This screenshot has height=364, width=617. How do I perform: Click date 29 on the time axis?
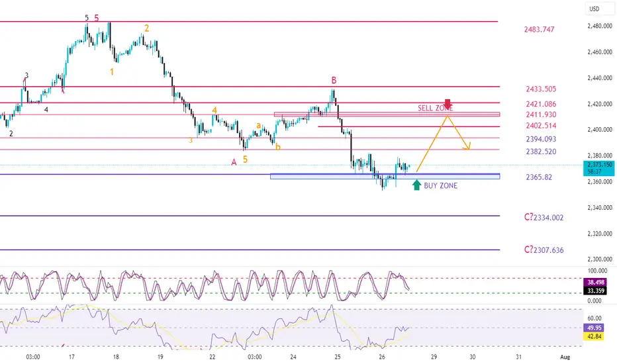434,357
